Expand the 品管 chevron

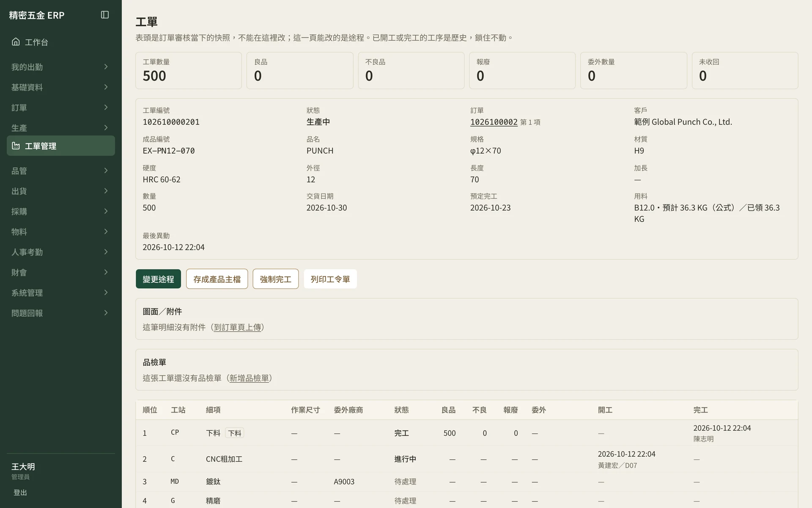[x=106, y=170]
